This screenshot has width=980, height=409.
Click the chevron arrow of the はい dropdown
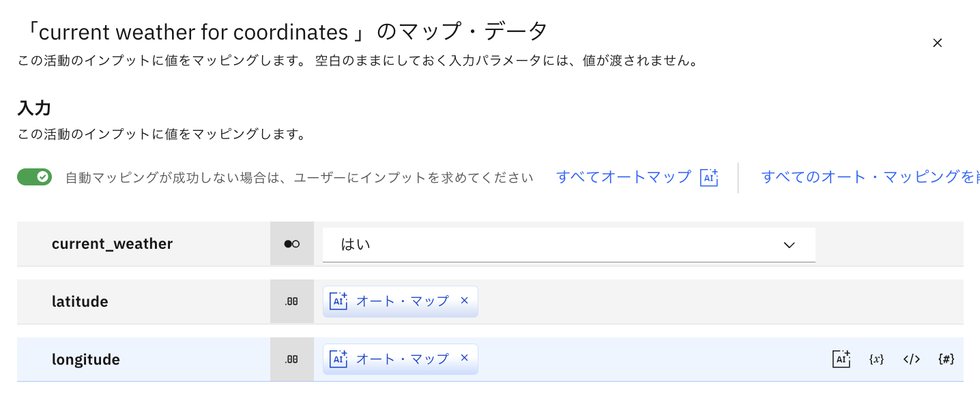click(x=790, y=245)
